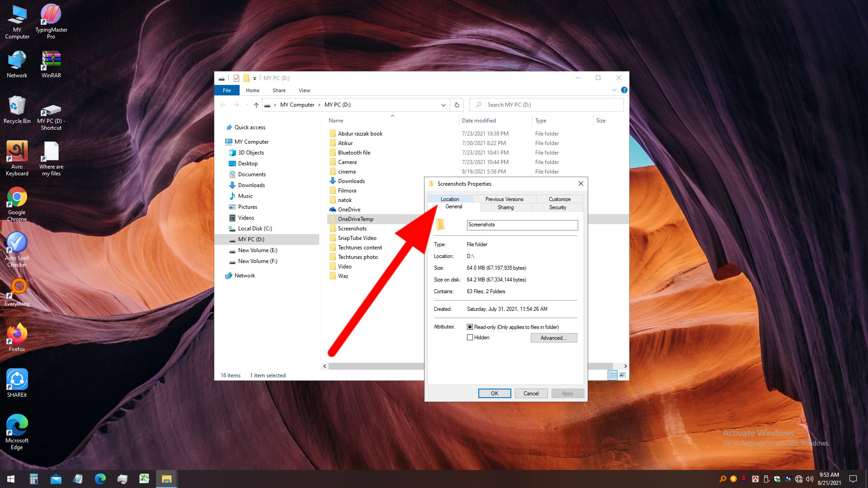Screen dimensions: 868x488
Task: Confirm changes with the OK button
Action: click(495, 393)
